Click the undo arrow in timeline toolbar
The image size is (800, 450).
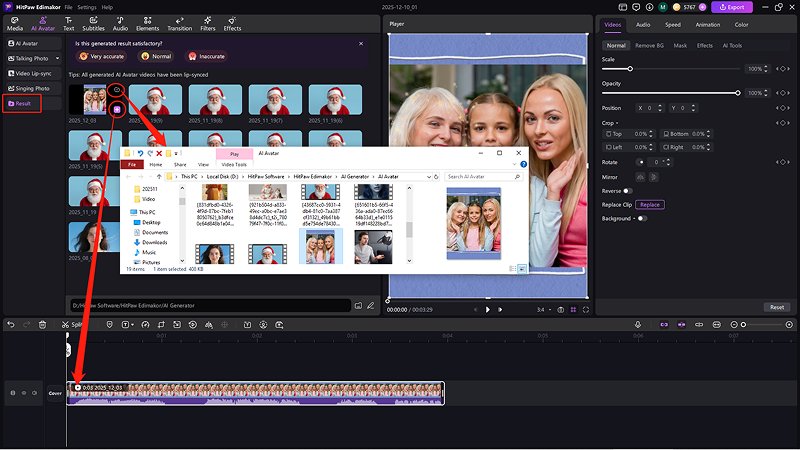[9, 324]
